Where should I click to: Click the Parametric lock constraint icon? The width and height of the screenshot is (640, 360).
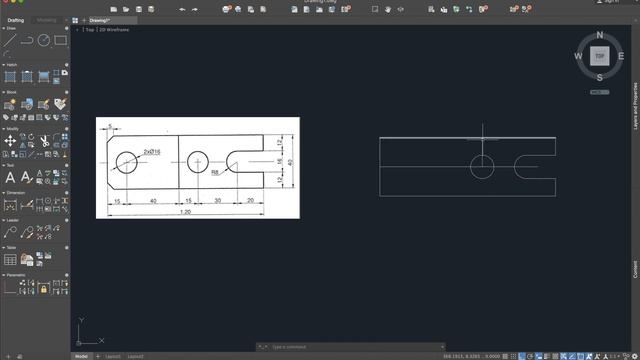[44, 288]
